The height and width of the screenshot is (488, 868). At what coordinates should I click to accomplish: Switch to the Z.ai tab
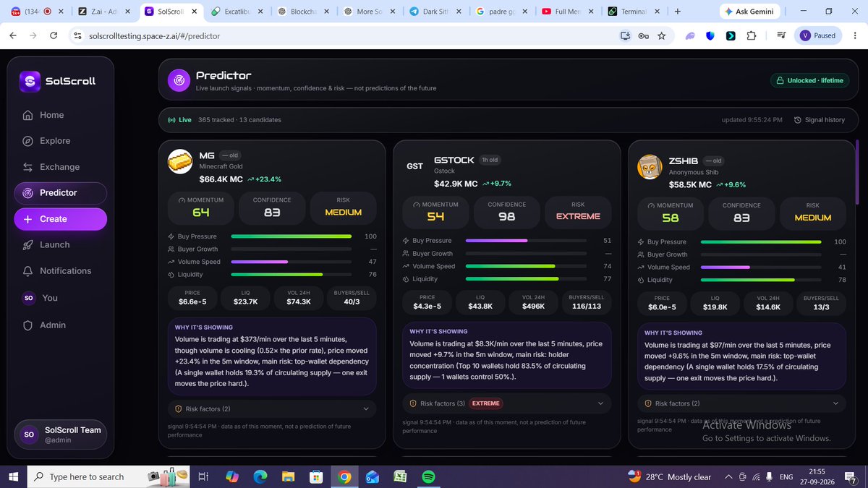coord(103,12)
